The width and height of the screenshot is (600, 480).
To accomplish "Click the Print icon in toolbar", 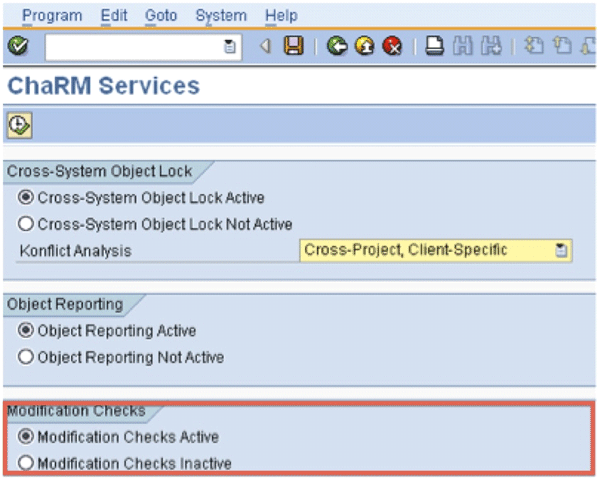I will click(434, 46).
